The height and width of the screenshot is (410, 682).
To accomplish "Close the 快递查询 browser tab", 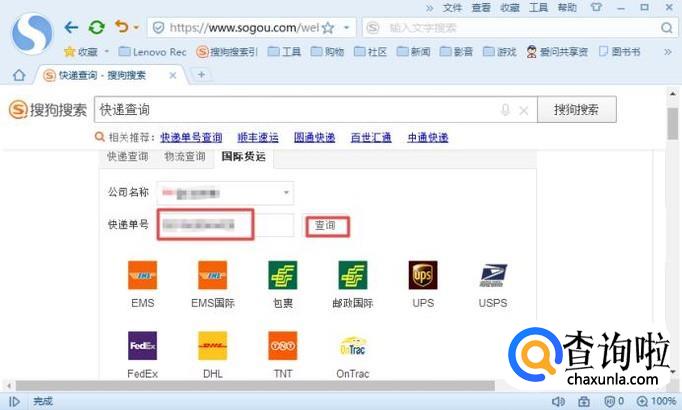I will click(x=173, y=75).
